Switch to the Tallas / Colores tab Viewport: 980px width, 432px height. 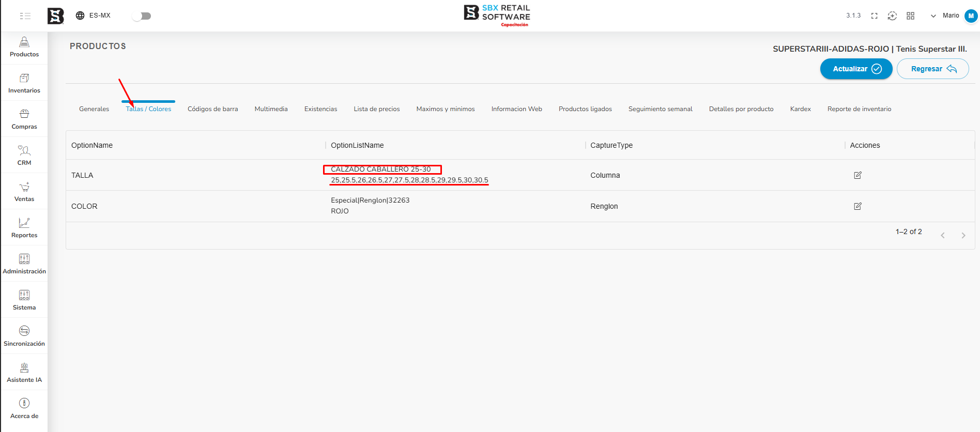click(x=148, y=109)
